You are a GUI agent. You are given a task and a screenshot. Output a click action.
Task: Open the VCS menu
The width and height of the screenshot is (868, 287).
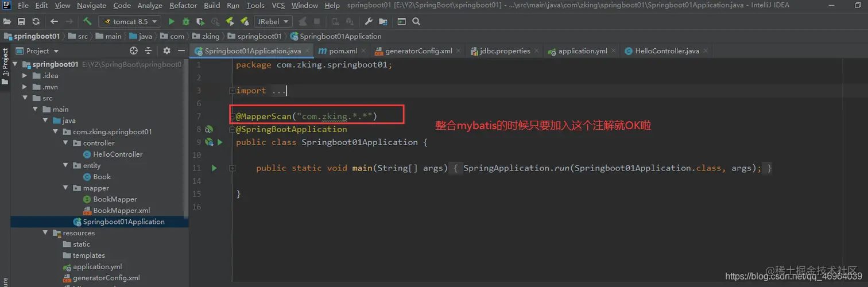pyautogui.click(x=278, y=5)
